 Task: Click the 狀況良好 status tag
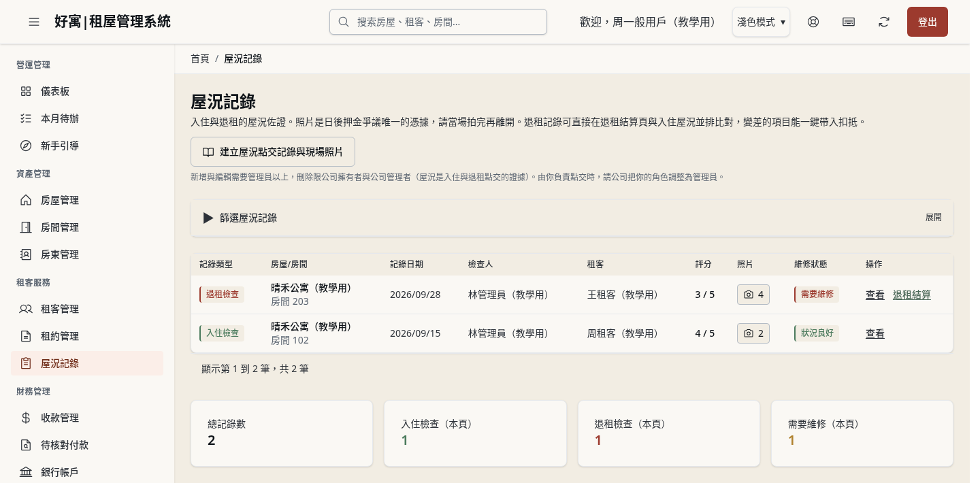click(x=817, y=333)
